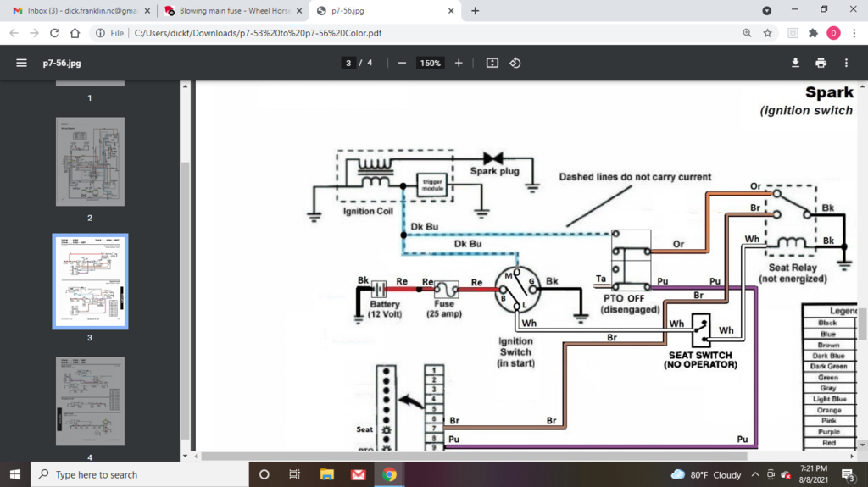Viewport: 868px width, 487px height.
Task: Rotate the document counterclockwise
Action: (515, 64)
